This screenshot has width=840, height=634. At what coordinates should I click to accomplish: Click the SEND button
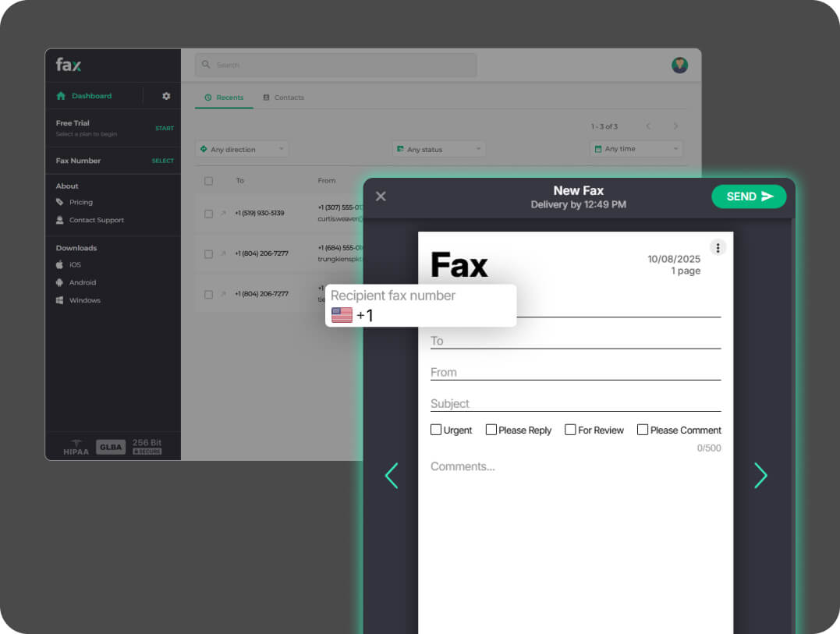[x=748, y=197]
